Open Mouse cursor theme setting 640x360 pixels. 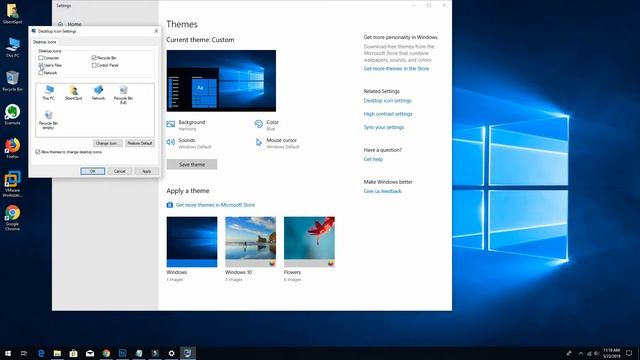click(278, 143)
